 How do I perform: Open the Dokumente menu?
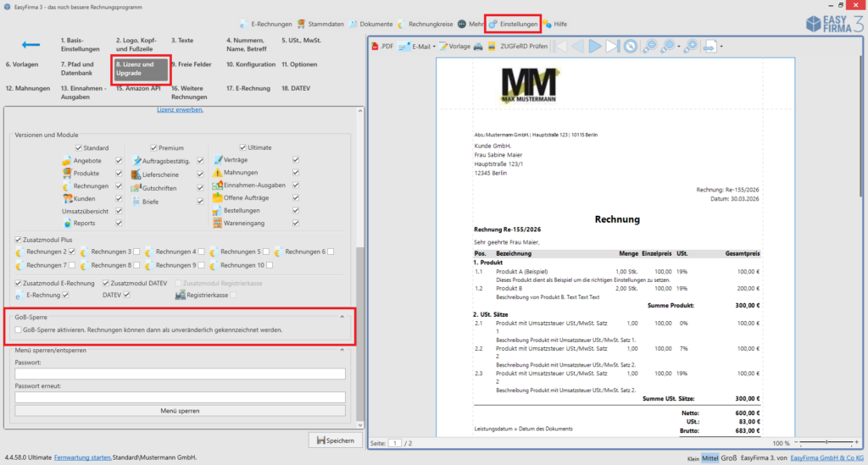pyautogui.click(x=370, y=25)
